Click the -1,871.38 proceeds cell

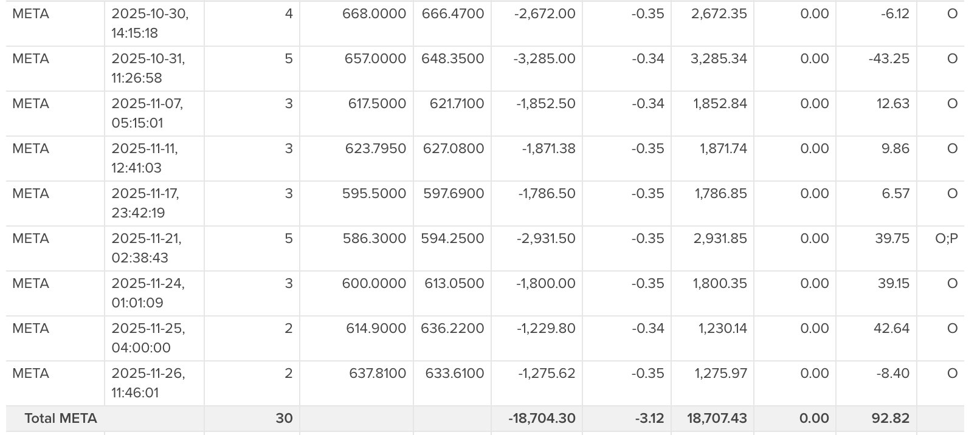point(548,149)
